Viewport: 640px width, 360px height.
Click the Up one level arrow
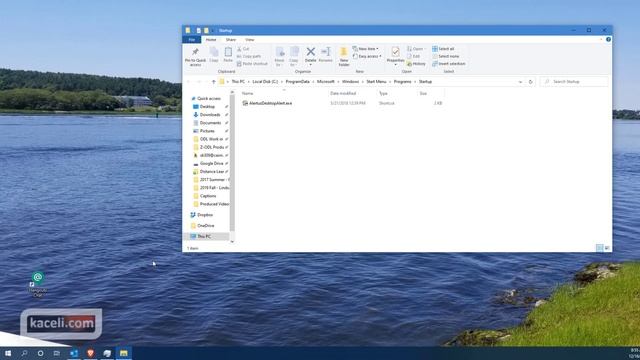(x=213, y=82)
